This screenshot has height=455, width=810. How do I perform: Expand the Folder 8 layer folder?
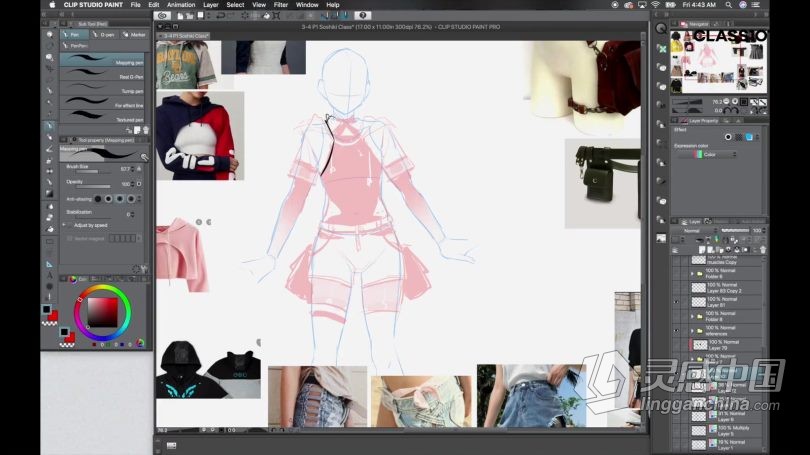(693, 316)
